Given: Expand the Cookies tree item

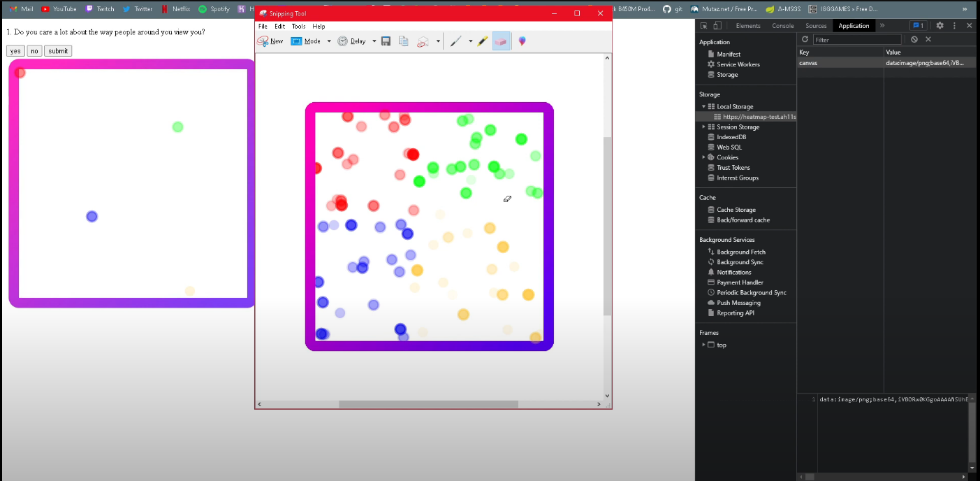Looking at the screenshot, I should point(704,157).
